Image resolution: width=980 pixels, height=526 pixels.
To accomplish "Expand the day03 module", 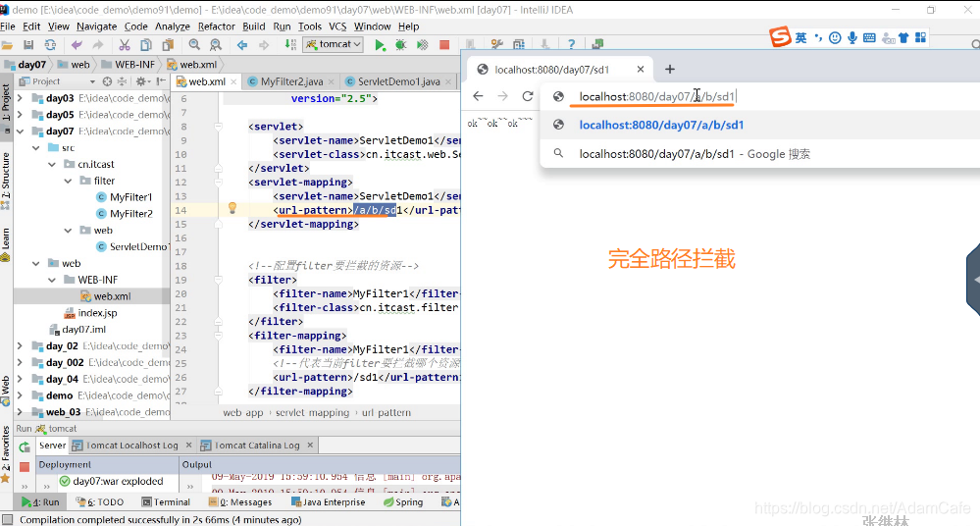I will 20,98.
